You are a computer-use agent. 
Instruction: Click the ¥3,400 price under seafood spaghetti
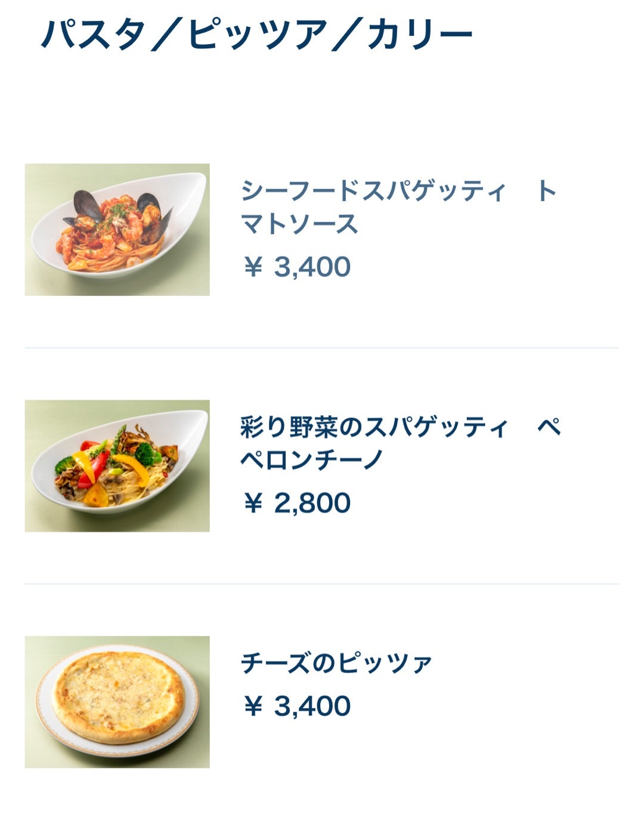click(x=297, y=267)
